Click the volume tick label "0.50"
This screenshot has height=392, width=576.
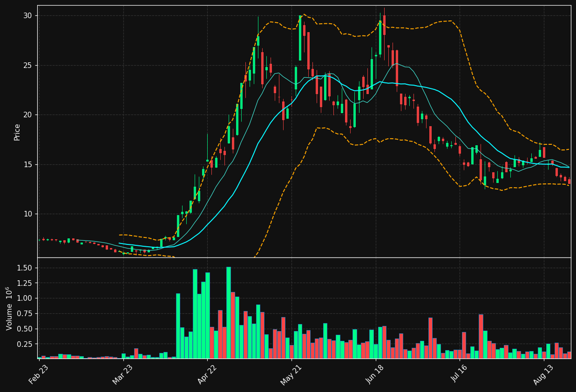[x=25, y=329]
